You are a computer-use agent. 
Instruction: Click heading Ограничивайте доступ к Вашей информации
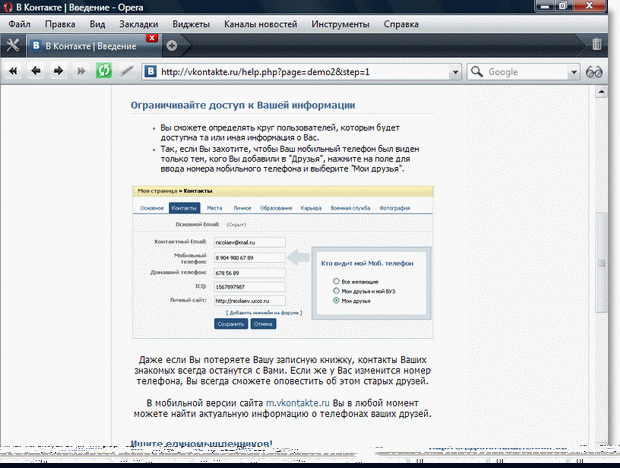pyautogui.click(x=243, y=105)
